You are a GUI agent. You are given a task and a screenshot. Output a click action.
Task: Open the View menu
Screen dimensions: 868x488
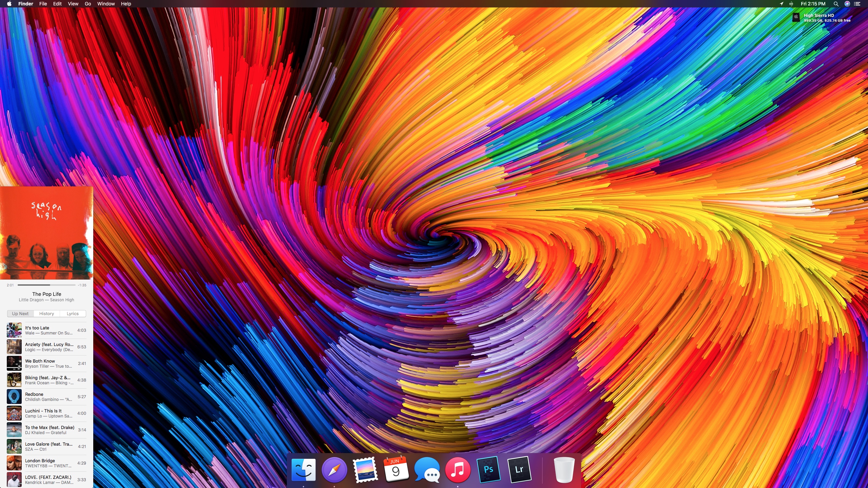pos(73,4)
